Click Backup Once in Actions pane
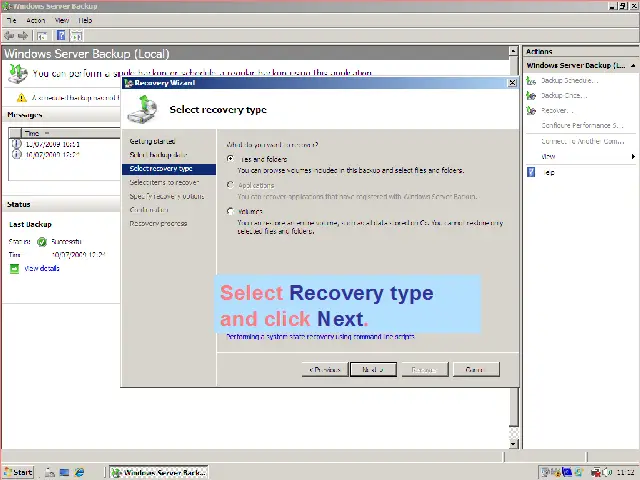640x480 pixels. tap(564, 96)
